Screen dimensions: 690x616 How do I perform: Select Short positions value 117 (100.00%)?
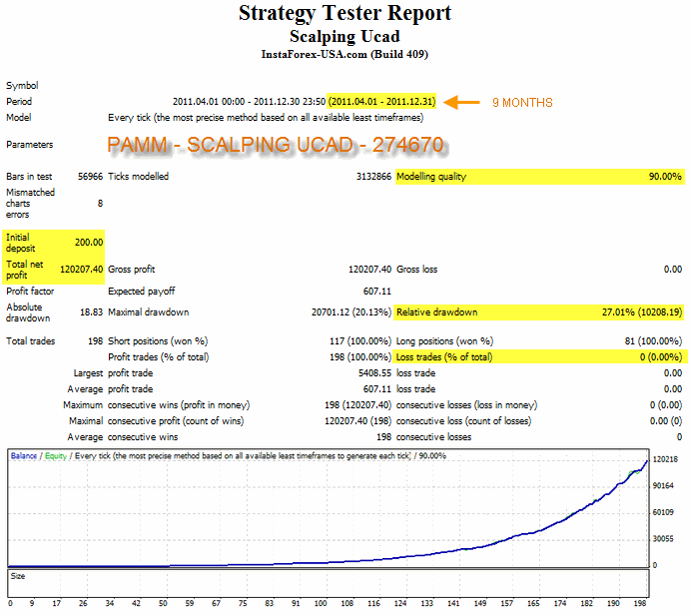pyautogui.click(x=359, y=341)
